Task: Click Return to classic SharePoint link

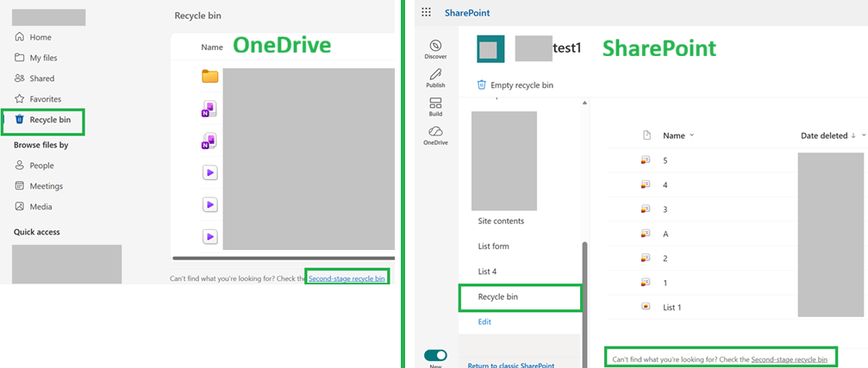Action: [511, 365]
